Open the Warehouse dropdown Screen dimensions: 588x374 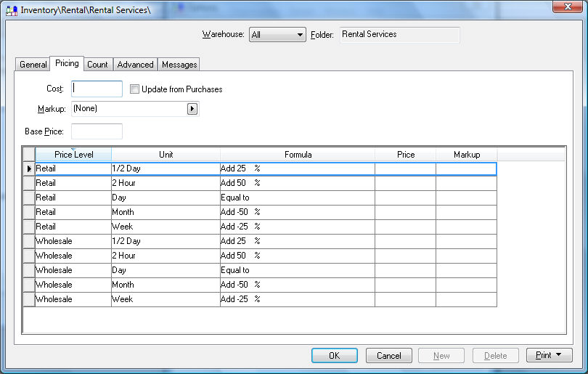click(300, 35)
